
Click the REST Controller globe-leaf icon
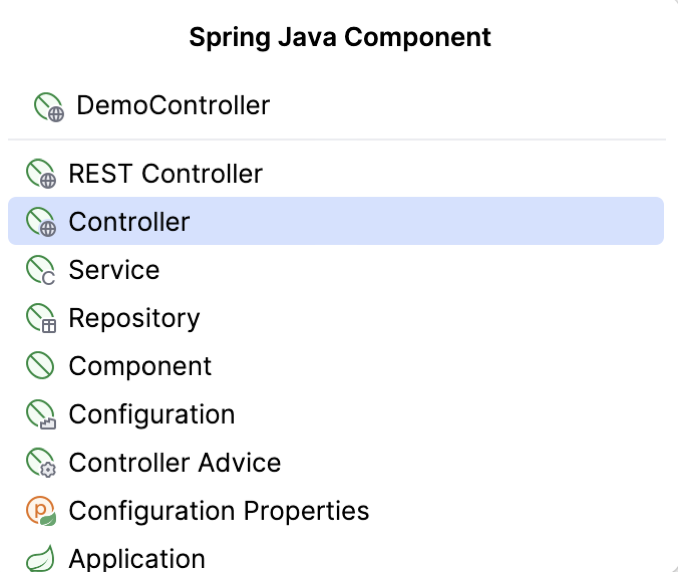(41, 175)
